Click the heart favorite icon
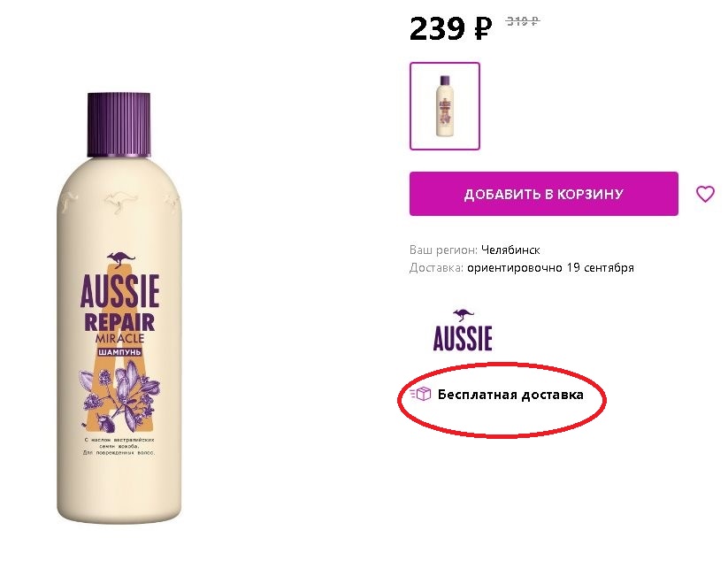Screen dimensions: 728x561 (x=705, y=194)
